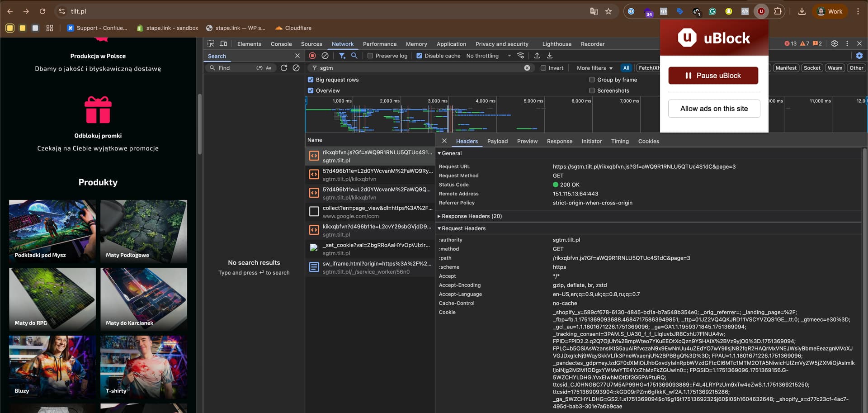Enable the Screenshots checkbox
This screenshot has height=413, width=868.
(592, 90)
